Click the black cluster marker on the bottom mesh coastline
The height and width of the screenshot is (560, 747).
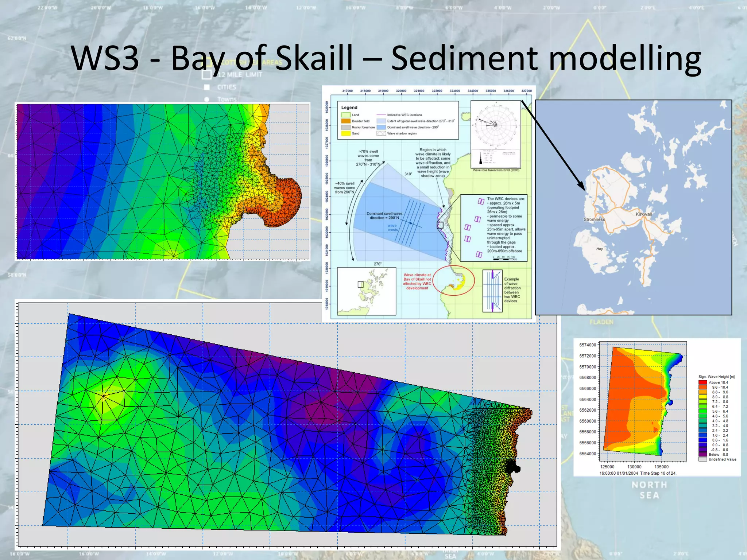coord(512,467)
